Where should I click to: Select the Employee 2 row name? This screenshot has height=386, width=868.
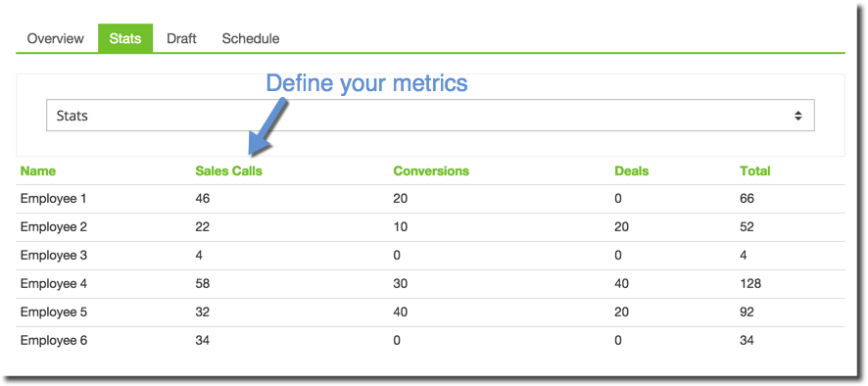[54, 227]
